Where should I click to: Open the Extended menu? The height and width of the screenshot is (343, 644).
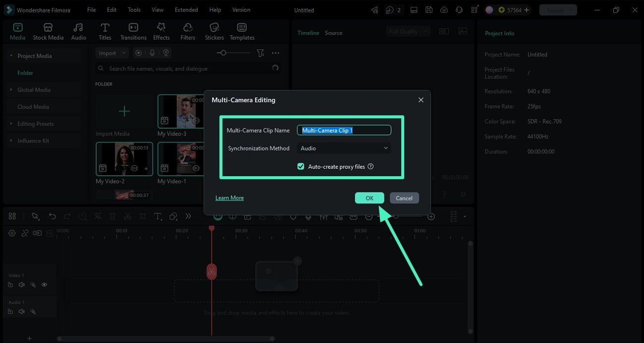(x=186, y=10)
